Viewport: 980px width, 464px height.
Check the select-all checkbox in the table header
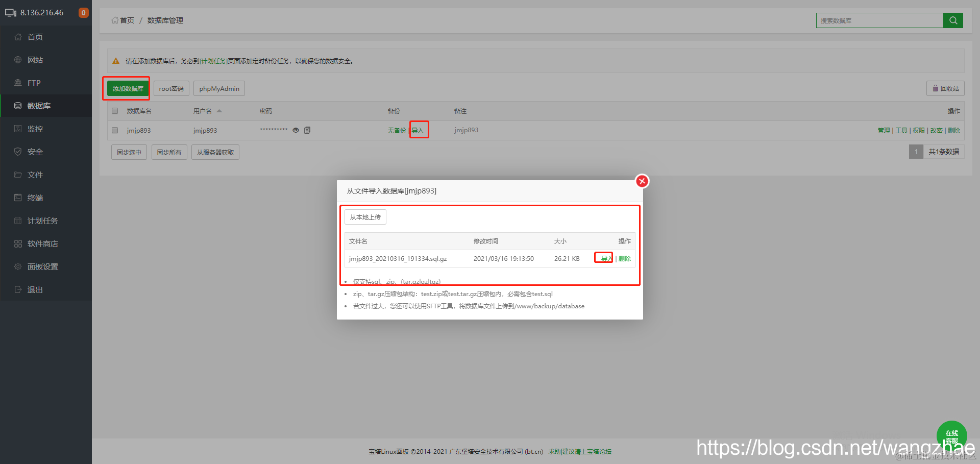point(114,110)
